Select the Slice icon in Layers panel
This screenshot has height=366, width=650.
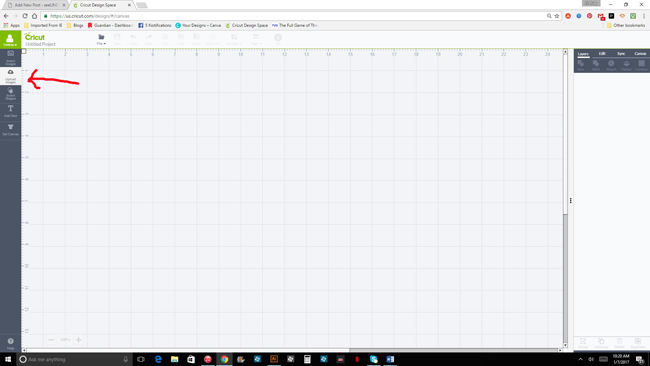581,65
